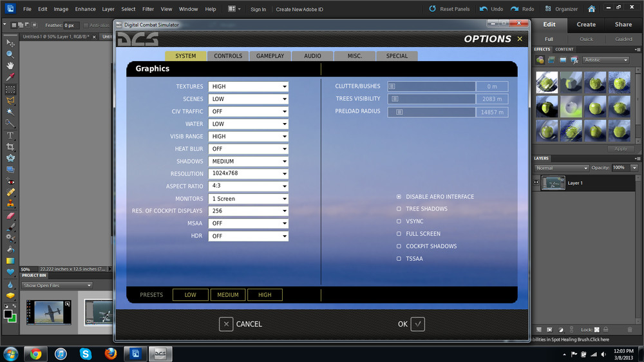The width and height of the screenshot is (644, 362).
Task: Enable TSSAA checkbox
Action: click(399, 258)
